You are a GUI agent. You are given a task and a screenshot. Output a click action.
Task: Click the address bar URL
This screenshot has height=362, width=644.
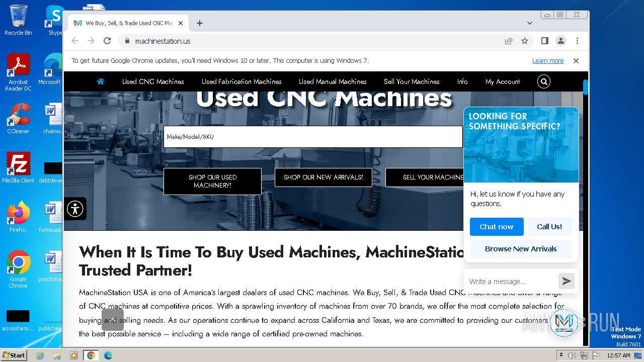(163, 41)
